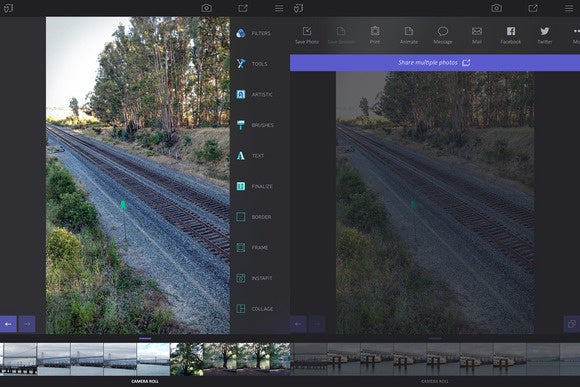Open the Collage option
This screenshot has height=387, width=580.
point(255,309)
